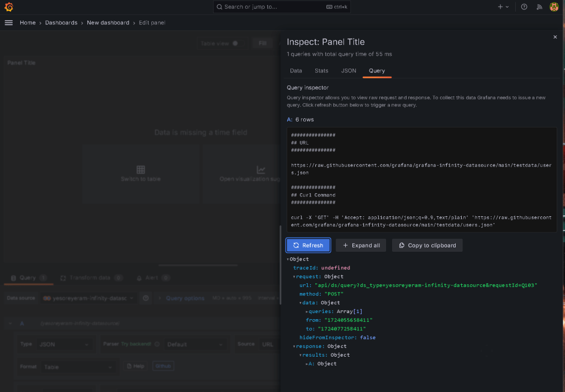The height and width of the screenshot is (392, 565).
Task: Open the Type JSON dropdown
Action: pyautogui.click(x=64, y=345)
